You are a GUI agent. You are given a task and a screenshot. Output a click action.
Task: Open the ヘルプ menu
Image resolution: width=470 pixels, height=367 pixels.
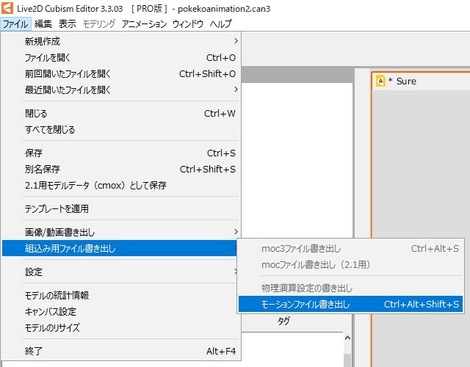[x=220, y=24]
